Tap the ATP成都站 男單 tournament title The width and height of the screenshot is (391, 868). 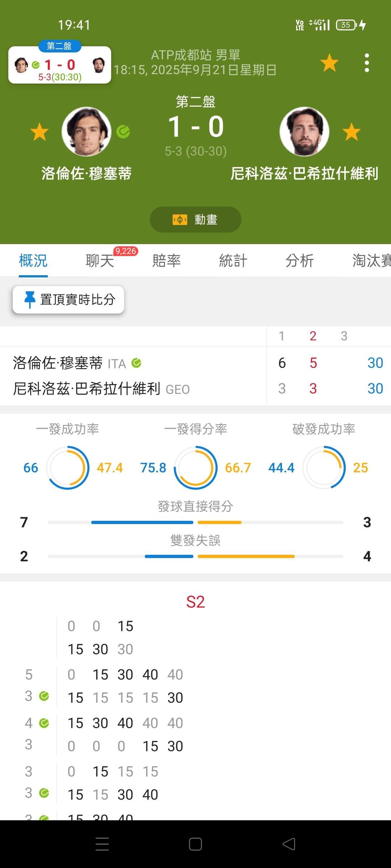tap(195, 55)
